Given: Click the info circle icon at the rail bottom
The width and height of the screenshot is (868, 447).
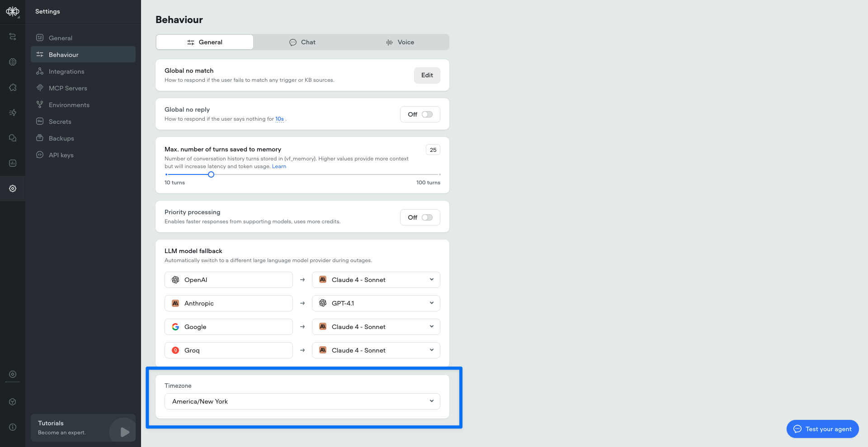Looking at the screenshot, I should coord(13,427).
